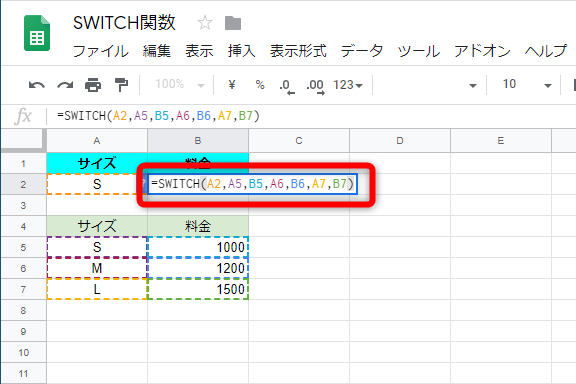Decrease decimal places
This screenshot has width=576, height=384.
click(287, 87)
